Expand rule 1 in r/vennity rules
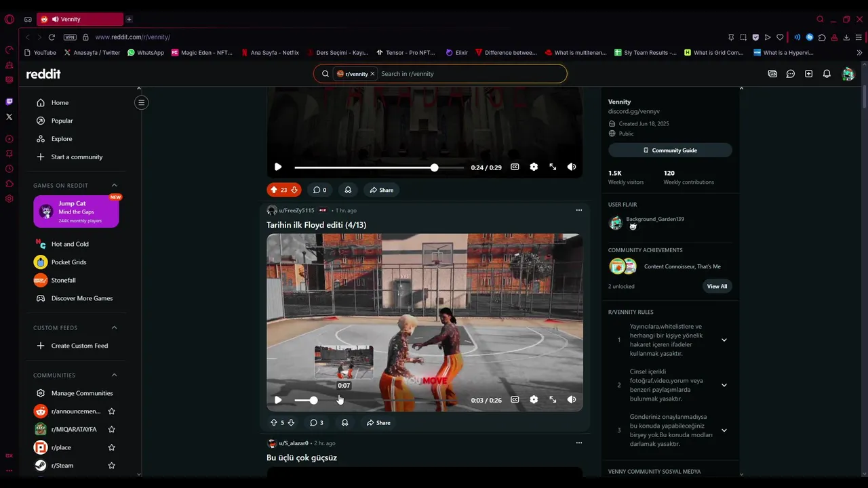Image resolution: width=868 pixels, height=488 pixels. tap(724, 340)
